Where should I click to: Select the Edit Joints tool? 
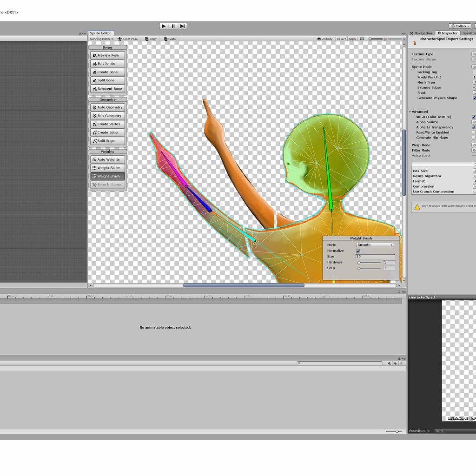(107, 63)
